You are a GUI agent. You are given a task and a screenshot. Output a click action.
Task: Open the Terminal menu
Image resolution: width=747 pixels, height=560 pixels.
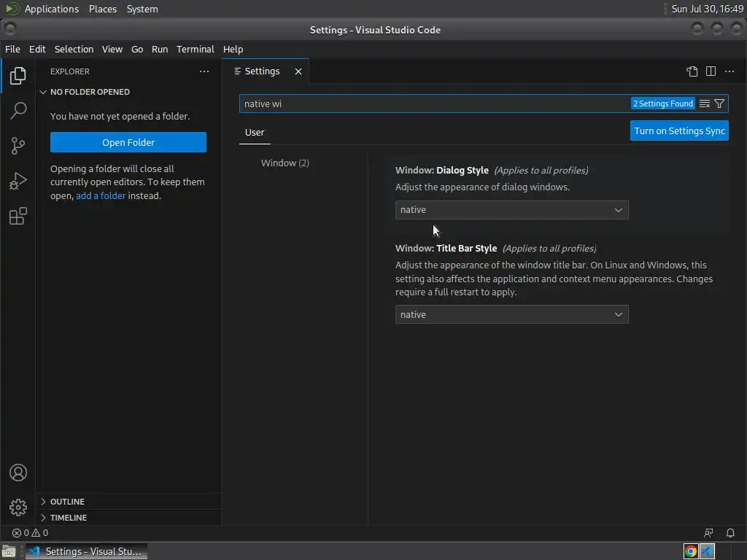coord(196,49)
